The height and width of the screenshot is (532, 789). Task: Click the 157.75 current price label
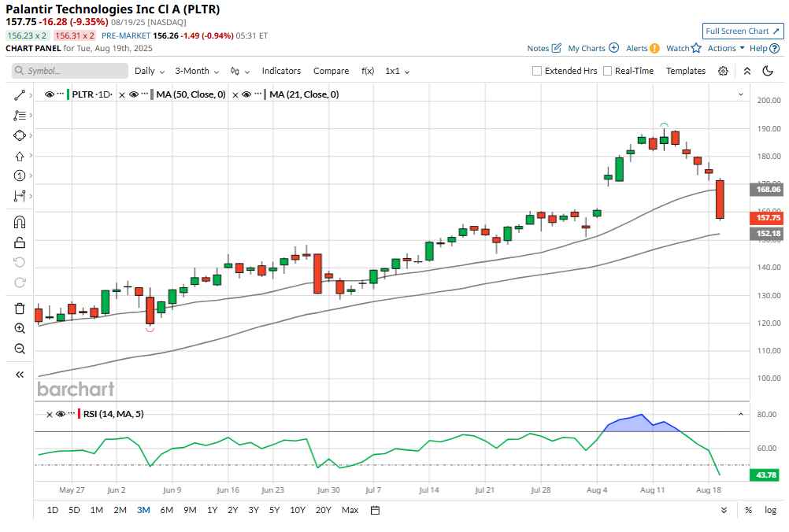(766, 218)
